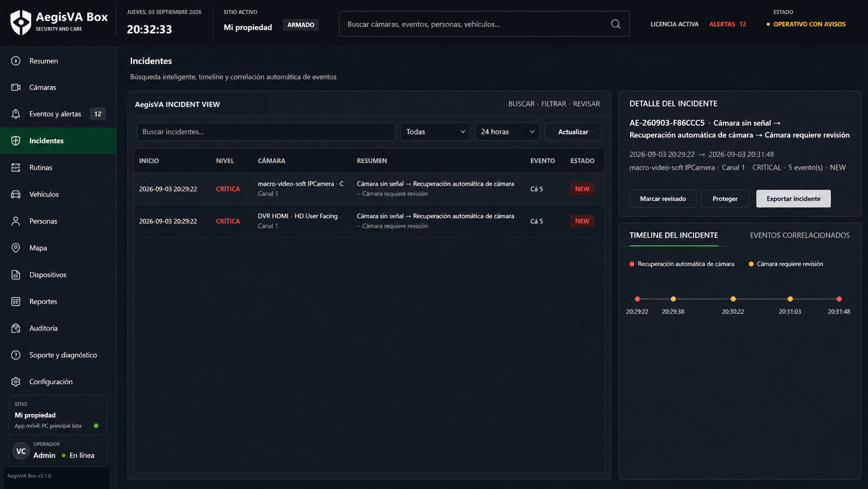Click OPERATIVO CON AVISOS status text
Image resolution: width=868 pixels, height=489 pixels.
[809, 24]
